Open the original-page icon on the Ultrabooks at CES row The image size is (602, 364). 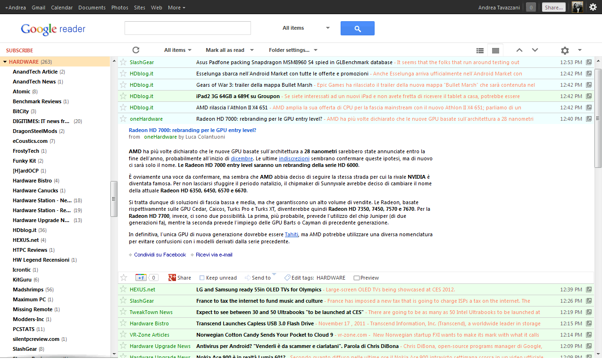(589, 312)
